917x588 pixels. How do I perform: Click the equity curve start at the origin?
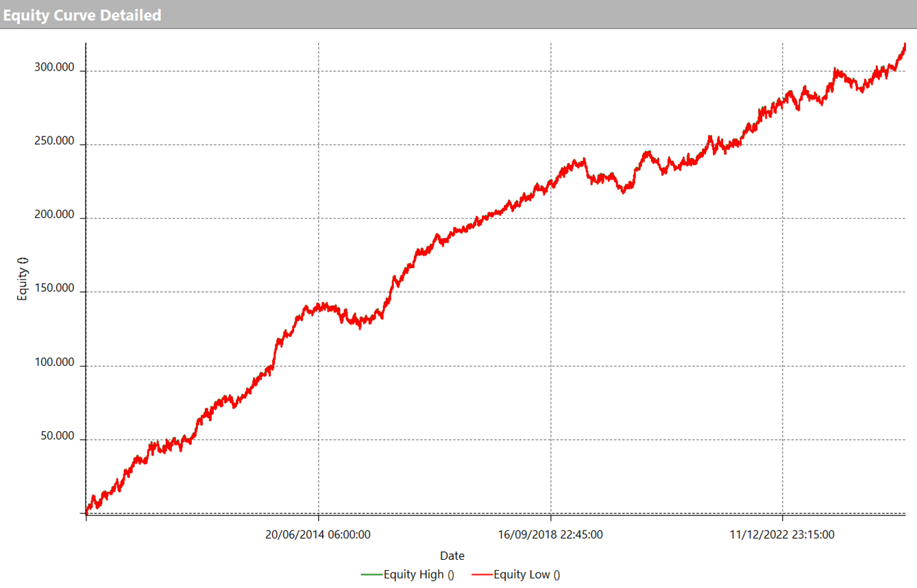point(87,511)
